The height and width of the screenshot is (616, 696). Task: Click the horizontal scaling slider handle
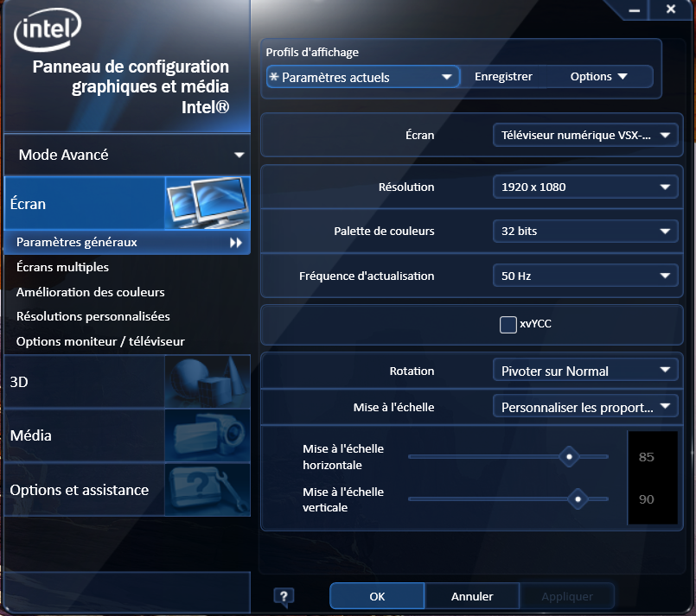(x=569, y=457)
